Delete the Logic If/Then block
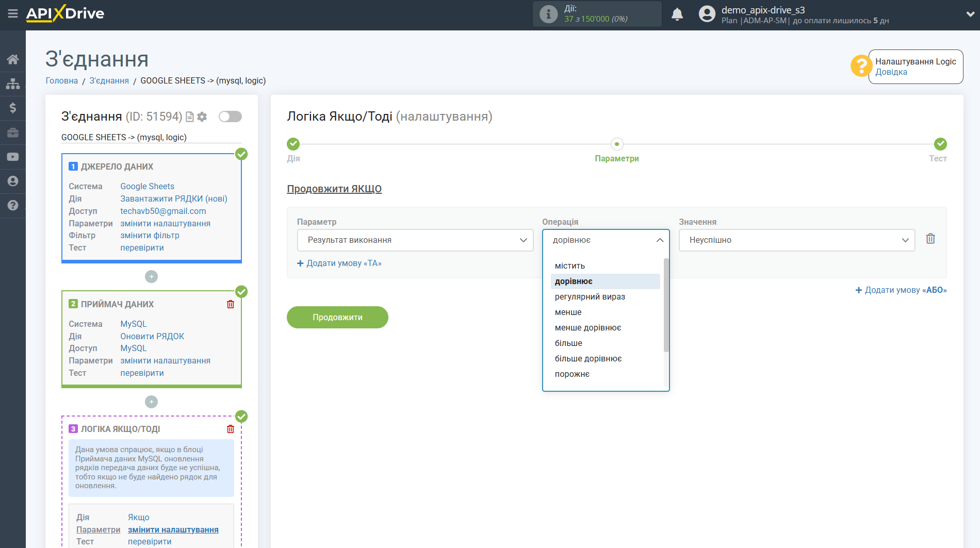This screenshot has height=548, width=980. pyautogui.click(x=231, y=429)
